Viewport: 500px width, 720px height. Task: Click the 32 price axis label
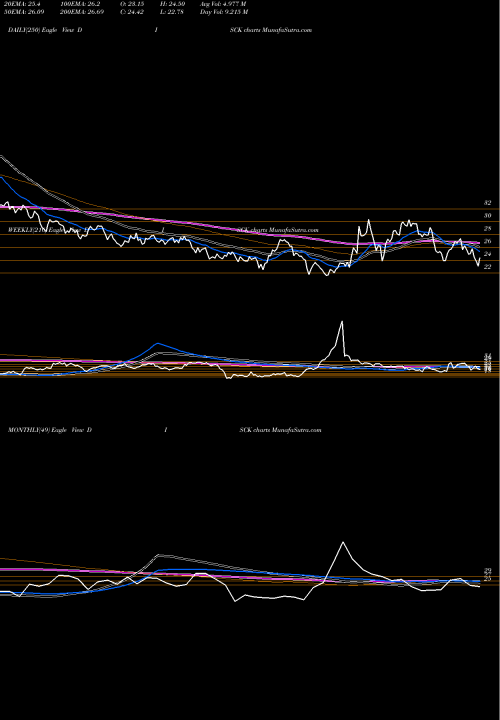click(488, 202)
